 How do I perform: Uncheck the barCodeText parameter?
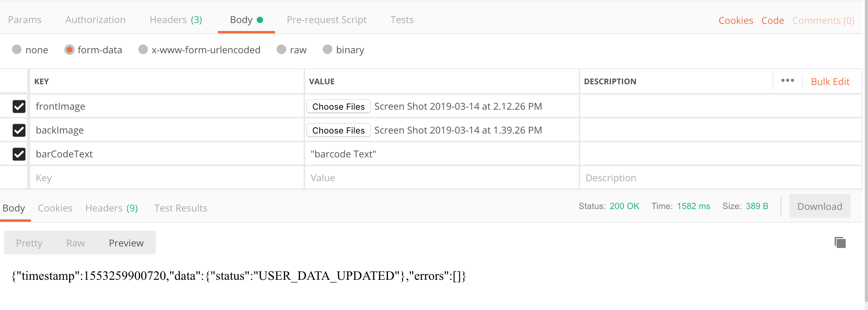19,154
